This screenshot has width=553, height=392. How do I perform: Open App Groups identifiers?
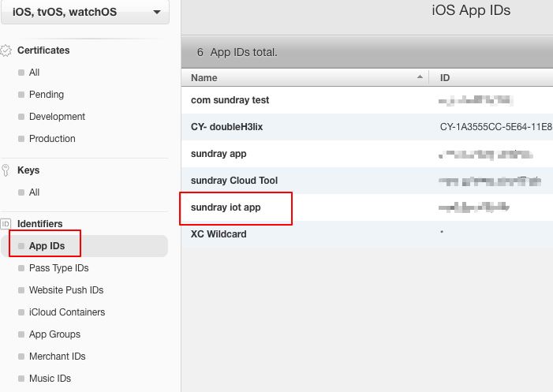[54, 334]
